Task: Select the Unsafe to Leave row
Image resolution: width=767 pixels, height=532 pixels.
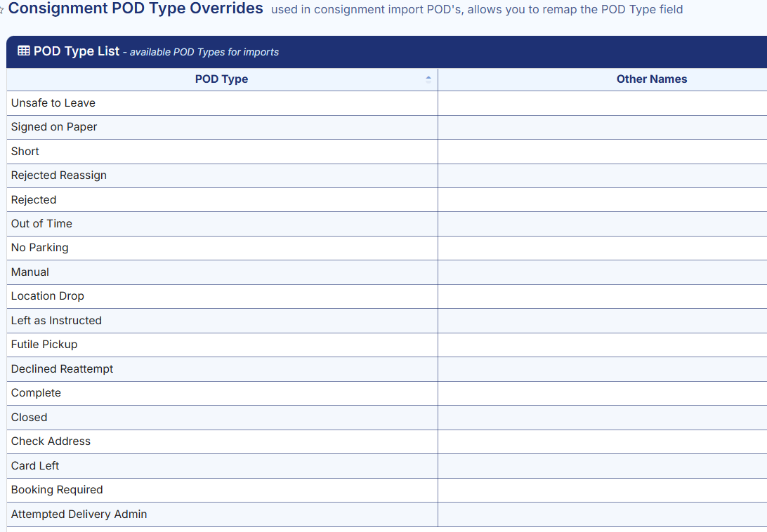Action: (x=53, y=103)
